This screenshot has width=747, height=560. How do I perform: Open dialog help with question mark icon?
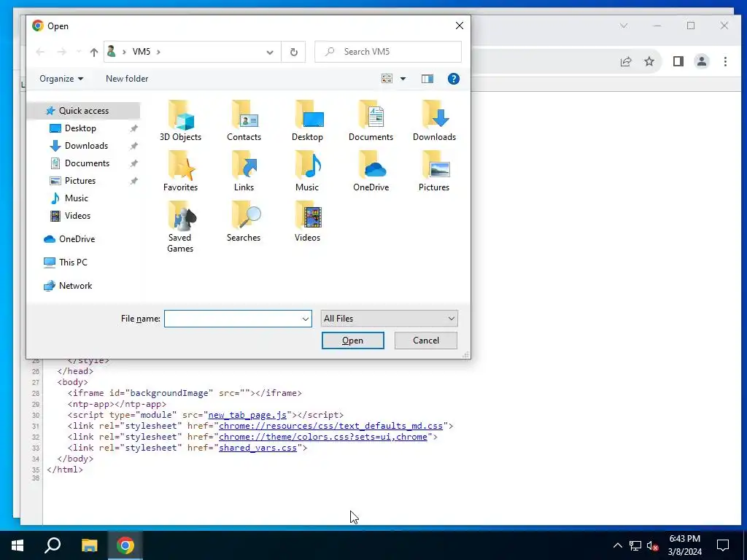[454, 79]
